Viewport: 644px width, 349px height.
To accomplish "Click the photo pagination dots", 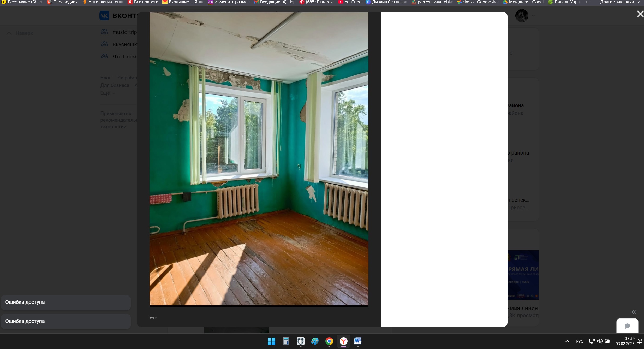I will (x=153, y=318).
